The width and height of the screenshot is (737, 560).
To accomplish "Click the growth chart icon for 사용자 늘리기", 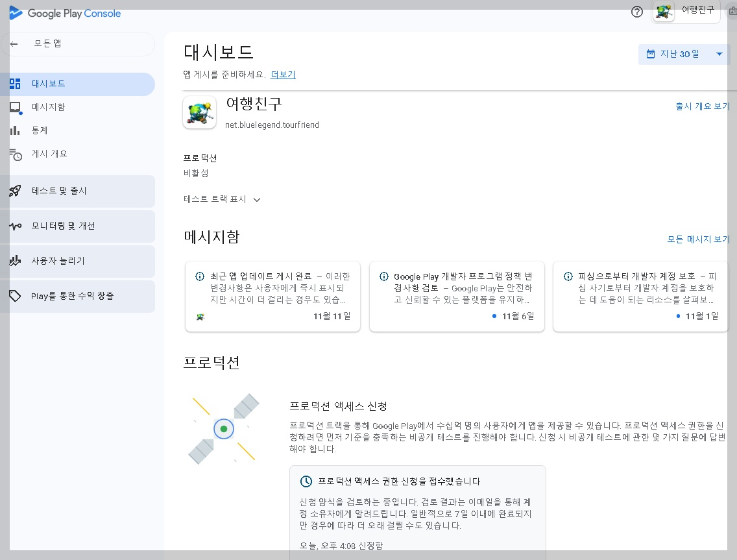I will pos(15,260).
